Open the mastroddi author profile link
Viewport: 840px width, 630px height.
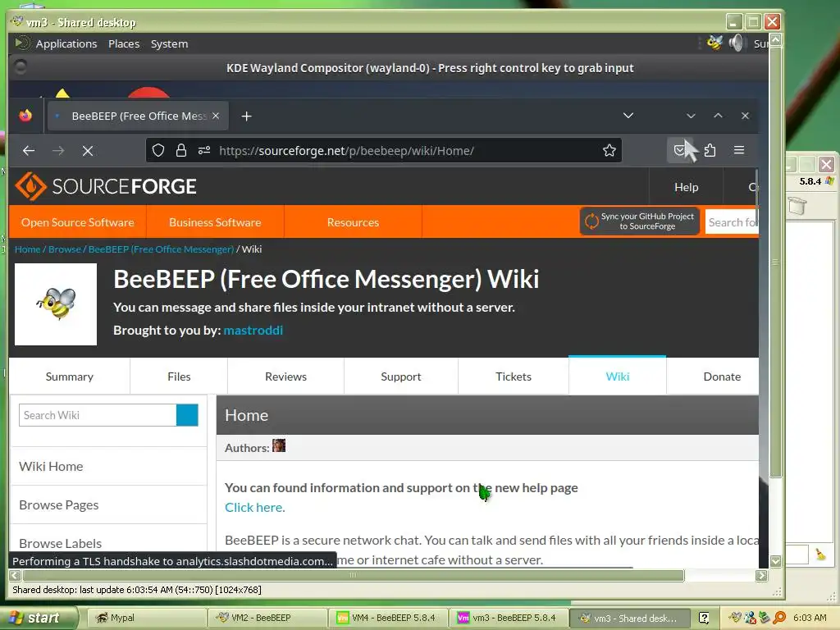[x=253, y=331]
